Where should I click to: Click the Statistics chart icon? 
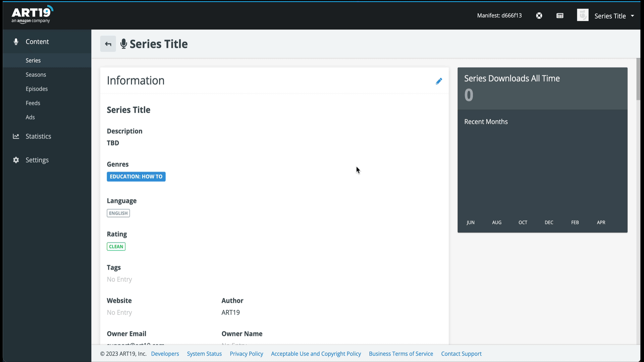pyautogui.click(x=16, y=136)
